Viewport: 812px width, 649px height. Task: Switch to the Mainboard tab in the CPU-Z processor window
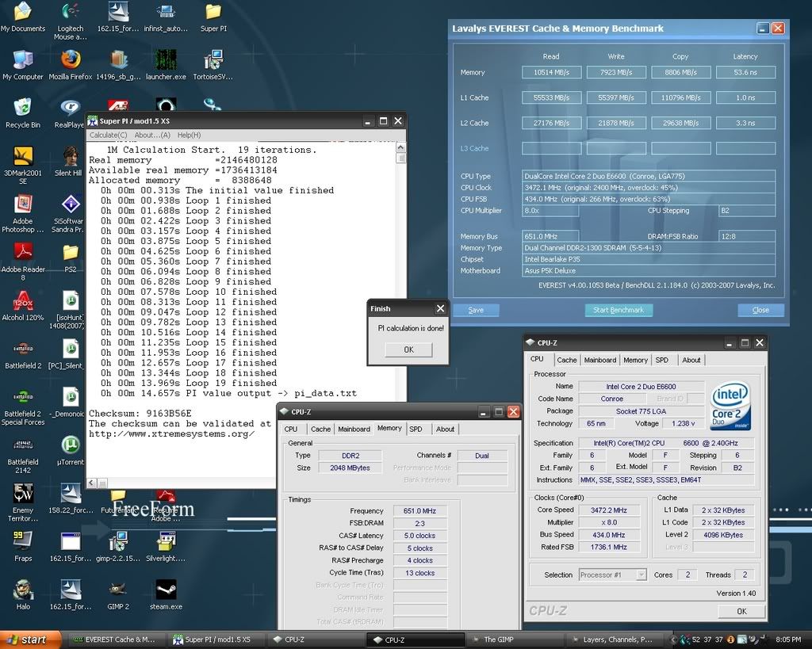tap(599, 360)
